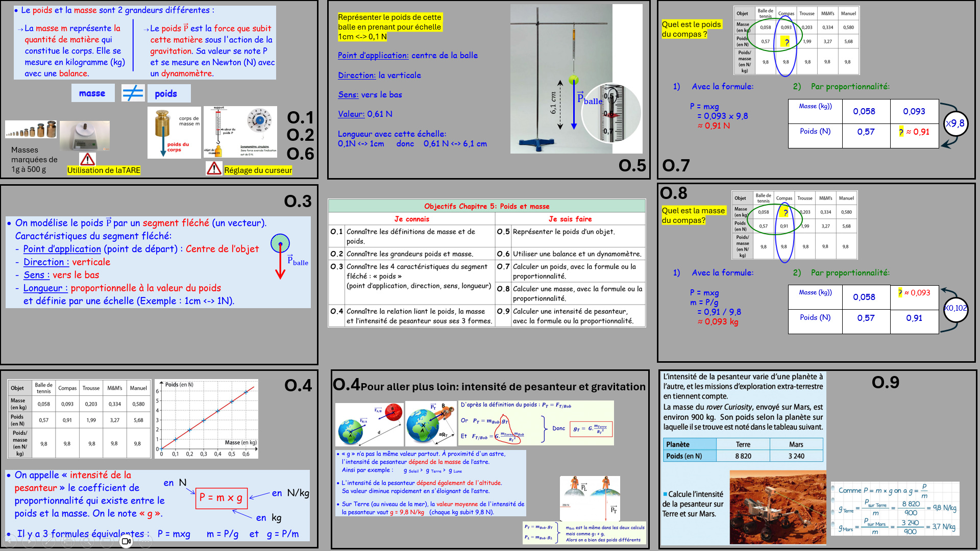This screenshot has width=980, height=551.
Task: Click 'm = P/g' formula in slide O.4
Action: tap(223, 534)
